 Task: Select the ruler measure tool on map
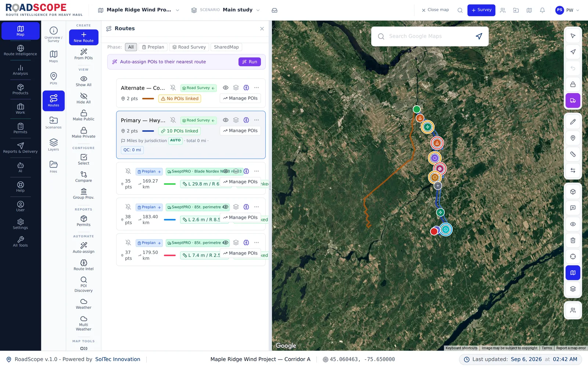coord(573,154)
